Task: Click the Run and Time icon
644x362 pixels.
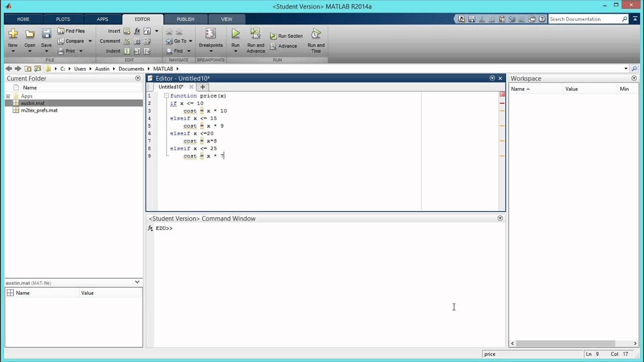Action: [316, 34]
